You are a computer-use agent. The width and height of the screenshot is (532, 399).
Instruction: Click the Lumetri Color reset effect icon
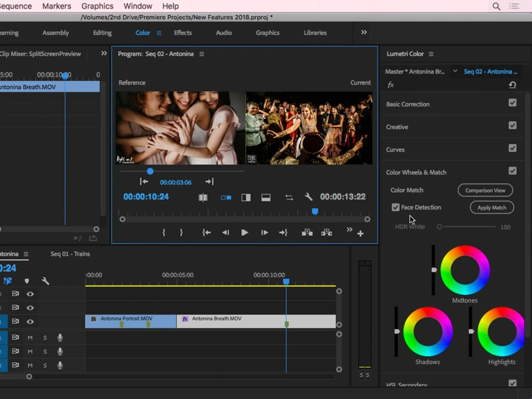click(x=511, y=85)
